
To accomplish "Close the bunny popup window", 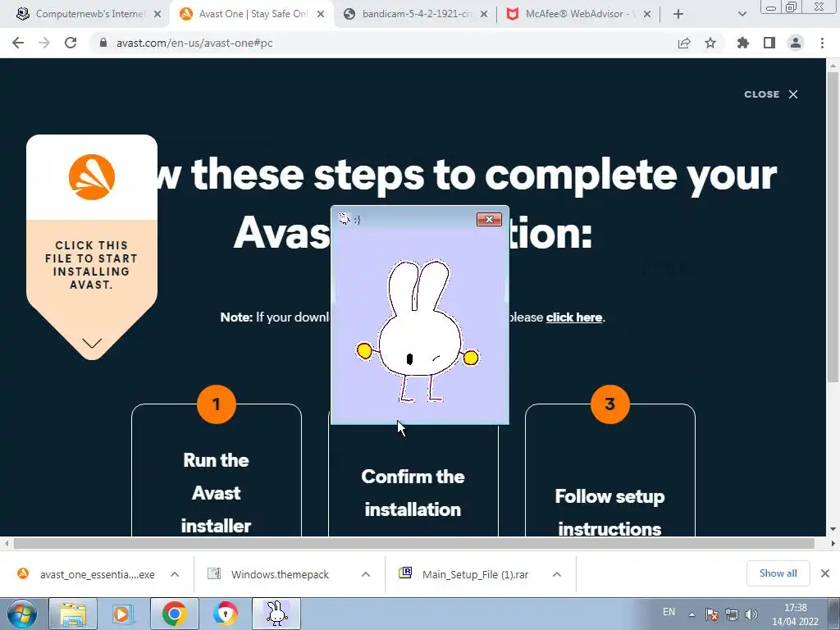I will click(489, 219).
